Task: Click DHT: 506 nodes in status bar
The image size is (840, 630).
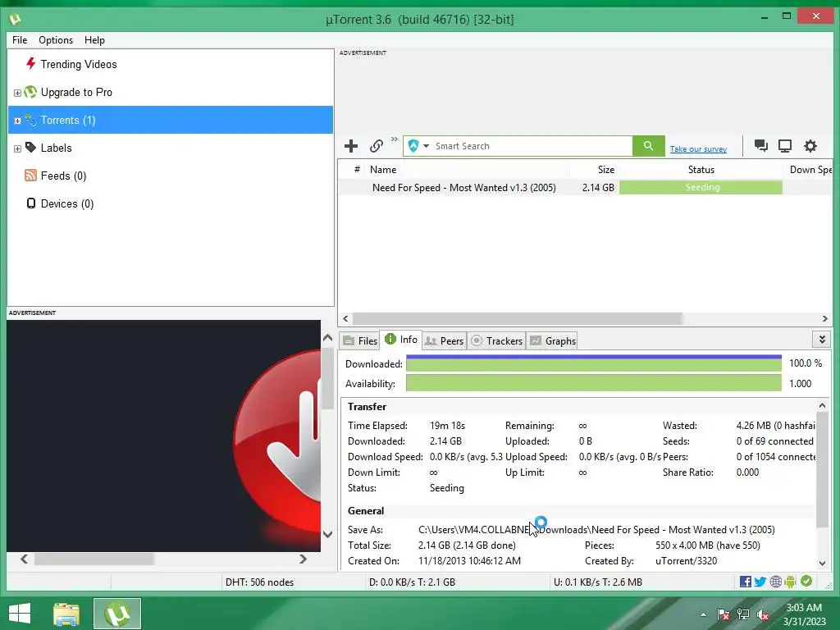Action: (x=259, y=582)
